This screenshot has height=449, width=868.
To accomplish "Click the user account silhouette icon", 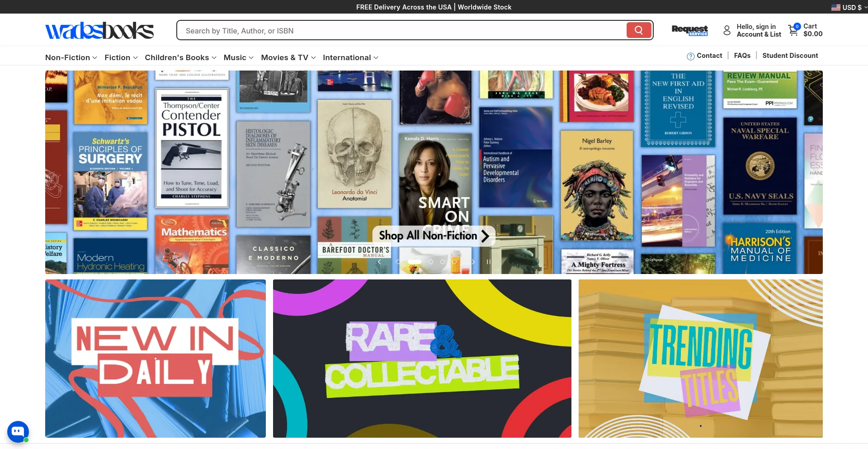I will pos(726,30).
